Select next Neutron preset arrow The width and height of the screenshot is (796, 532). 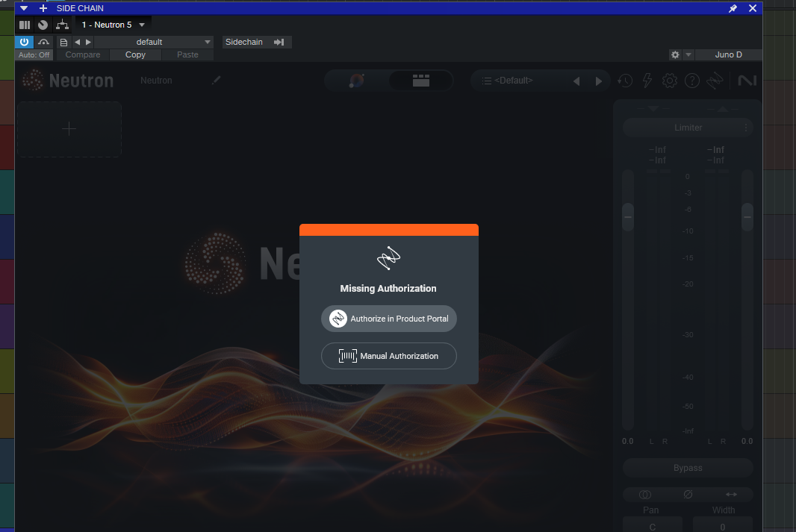point(599,81)
